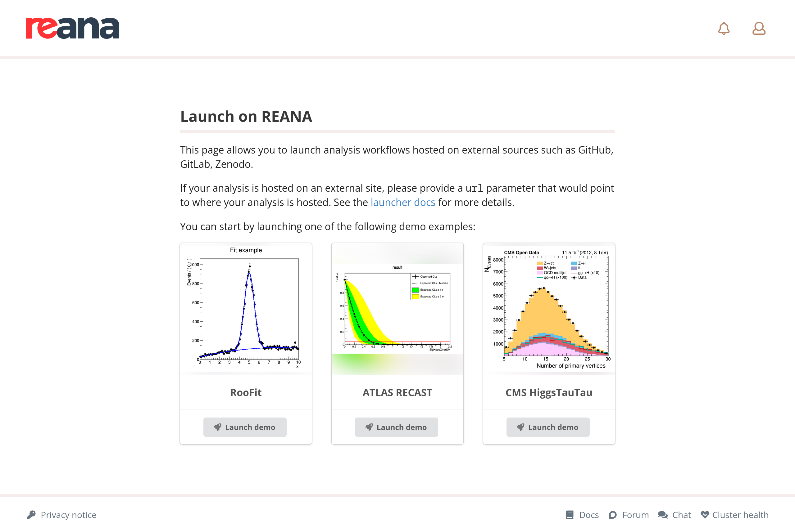Image resolution: width=795 pixels, height=532 pixels.
Task: Click the ATLAS RECAST result plot thumbnail
Action: click(x=397, y=309)
